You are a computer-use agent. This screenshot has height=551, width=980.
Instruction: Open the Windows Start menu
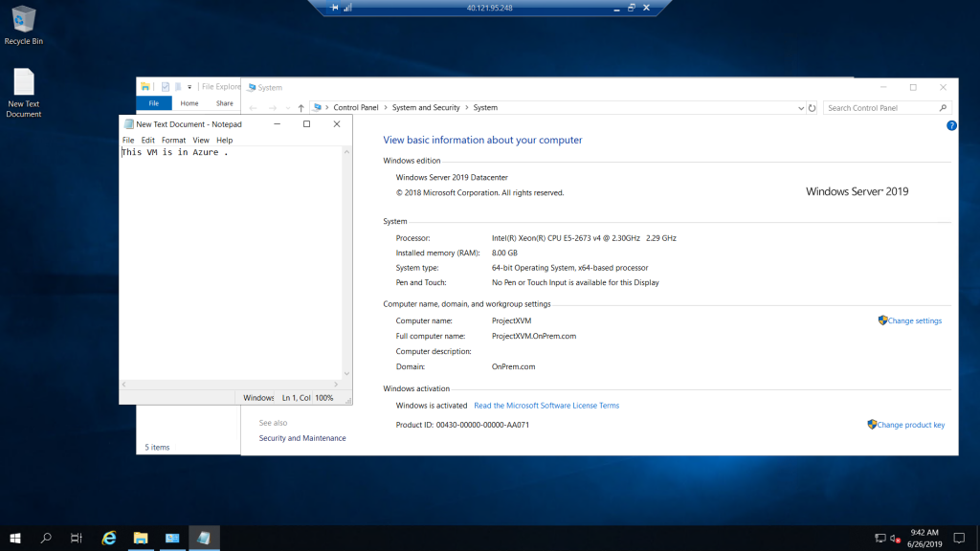pos(15,538)
